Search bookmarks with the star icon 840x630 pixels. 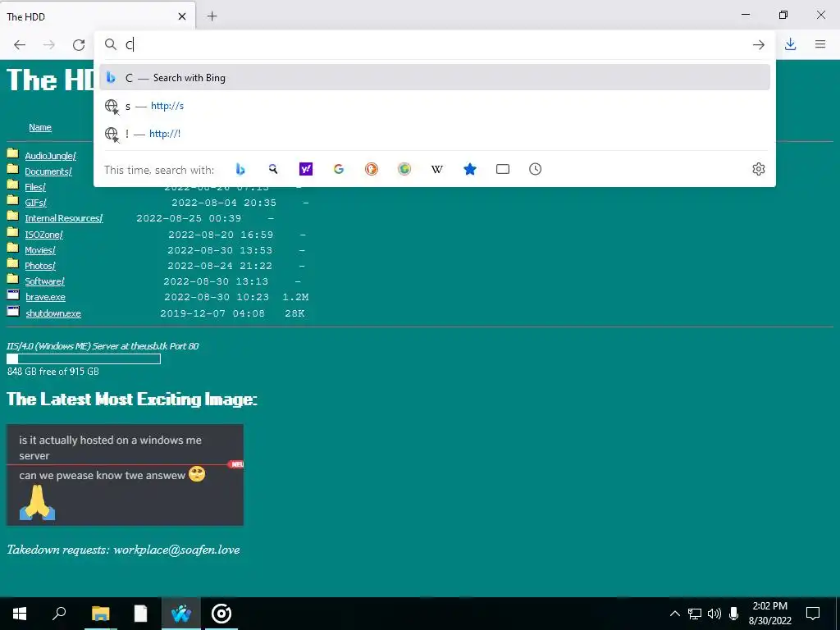coord(470,169)
